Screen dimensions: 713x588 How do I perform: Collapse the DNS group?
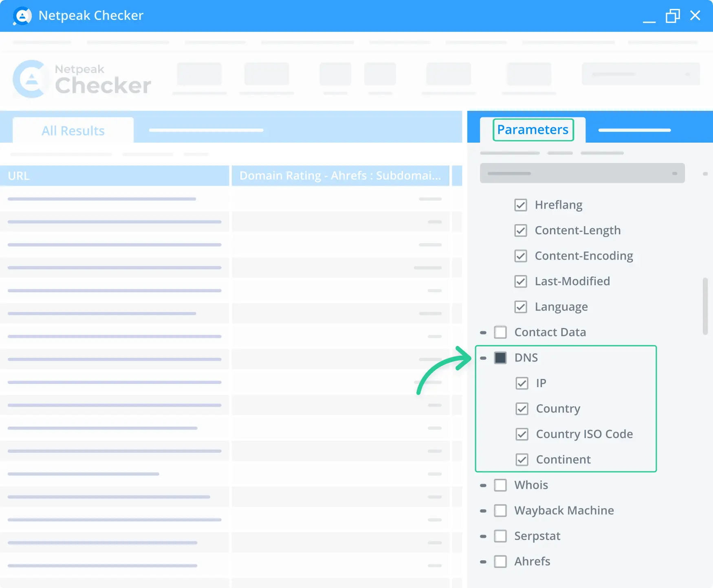click(x=483, y=358)
